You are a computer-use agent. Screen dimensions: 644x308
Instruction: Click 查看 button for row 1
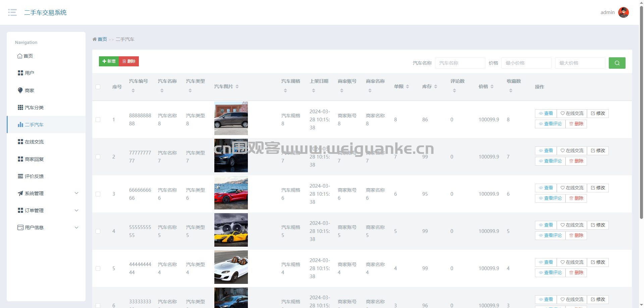[546, 114]
